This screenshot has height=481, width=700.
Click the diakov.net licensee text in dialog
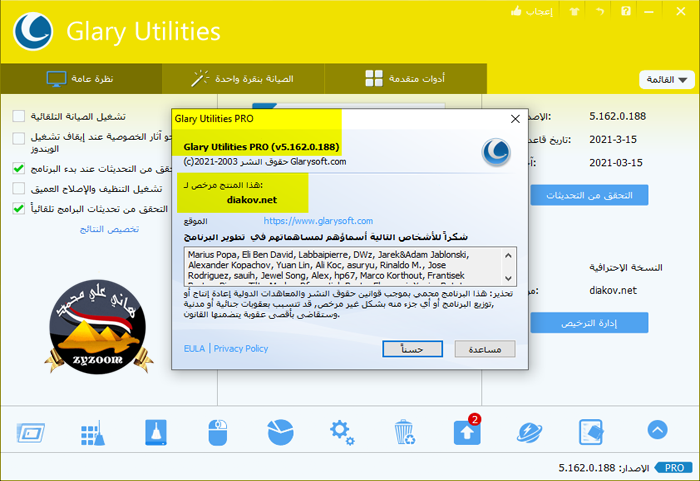point(252,200)
